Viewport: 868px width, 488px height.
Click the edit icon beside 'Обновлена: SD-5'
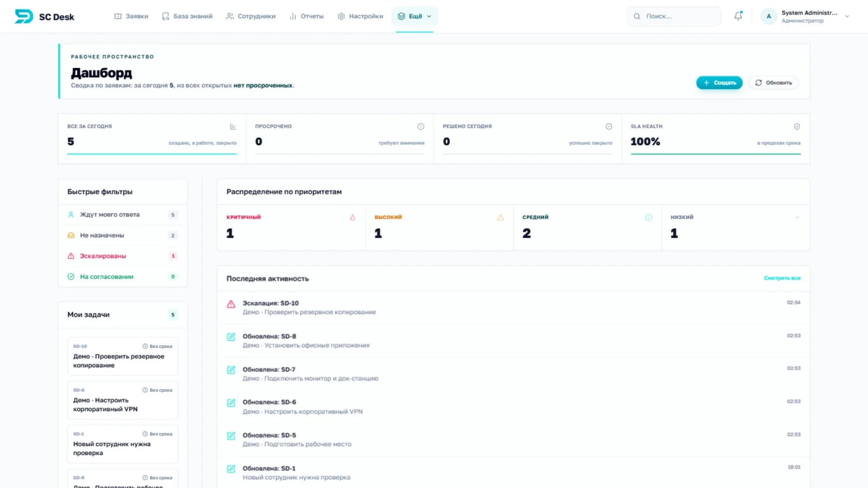point(231,436)
